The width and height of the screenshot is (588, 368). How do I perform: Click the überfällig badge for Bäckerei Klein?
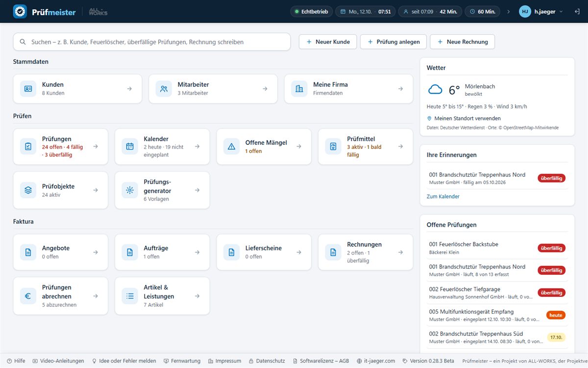(x=551, y=248)
